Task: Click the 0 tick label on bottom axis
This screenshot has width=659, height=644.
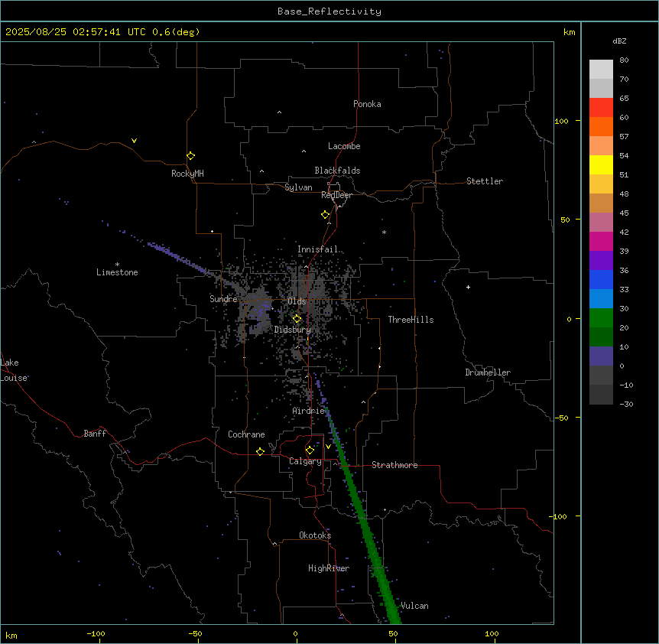Action: pyautogui.click(x=295, y=633)
